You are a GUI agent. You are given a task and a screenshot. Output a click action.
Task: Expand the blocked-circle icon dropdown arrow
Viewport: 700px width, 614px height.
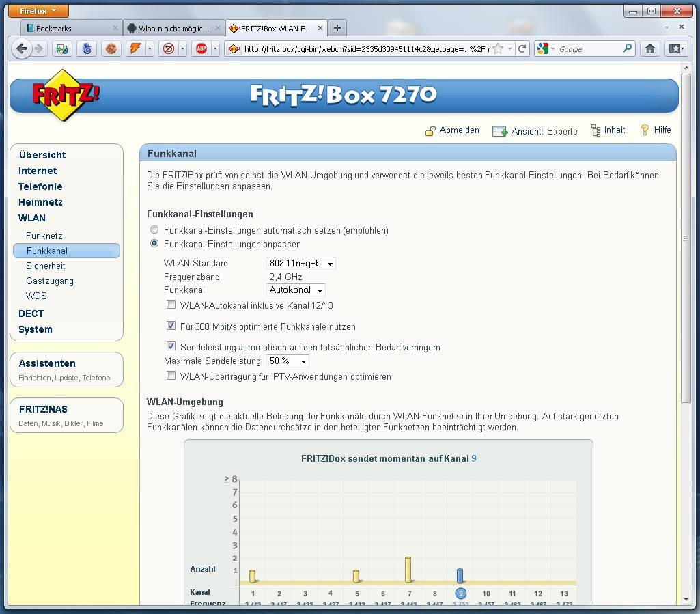(182, 48)
